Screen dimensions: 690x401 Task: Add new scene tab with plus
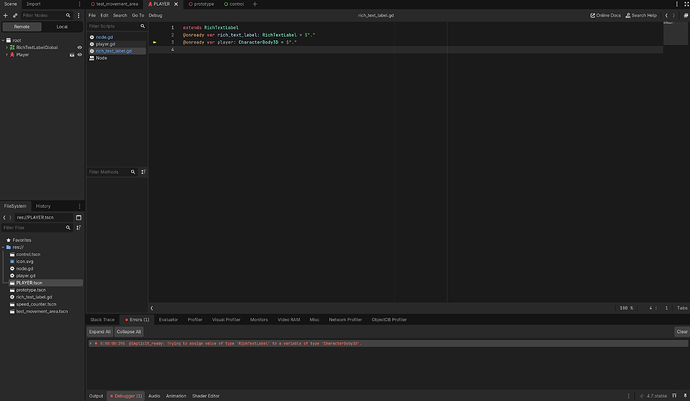click(x=254, y=4)
